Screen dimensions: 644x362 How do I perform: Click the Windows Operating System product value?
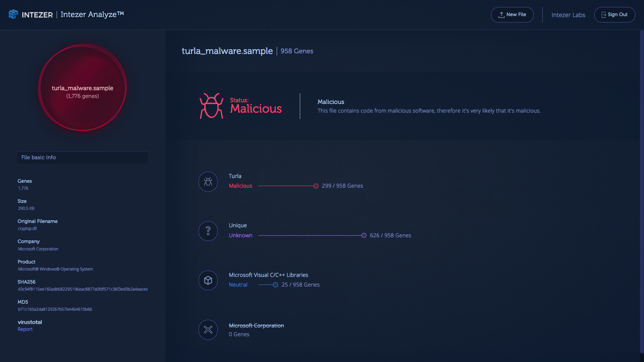tap(56, 269)
